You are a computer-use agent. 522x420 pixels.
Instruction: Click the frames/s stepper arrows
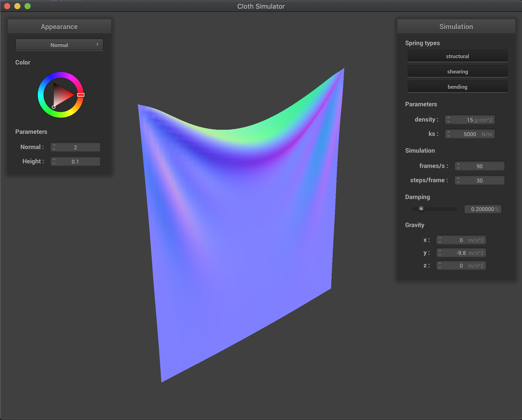pyautogui.click(x=458, y=166)
